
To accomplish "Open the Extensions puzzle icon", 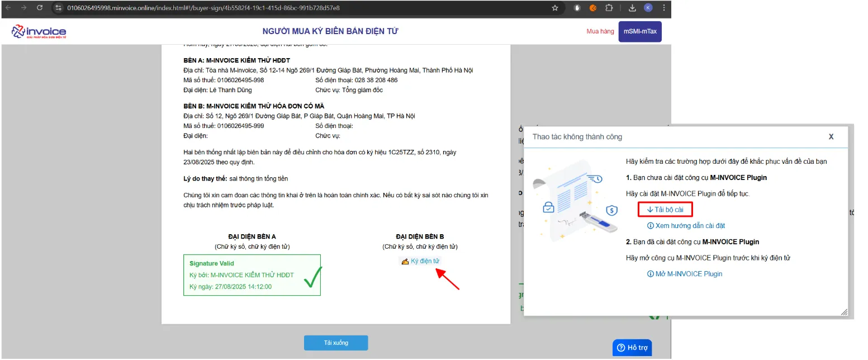I will [x=609, y=8].
